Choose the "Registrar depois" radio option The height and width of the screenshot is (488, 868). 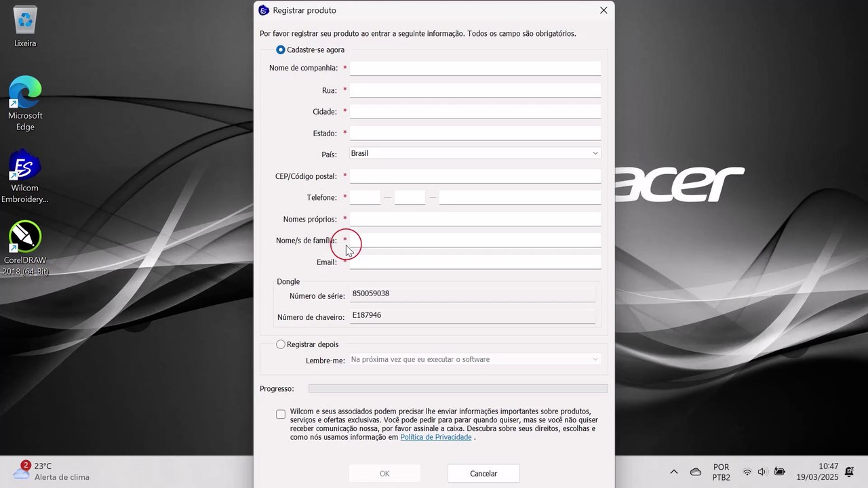(x=281, y=344)
